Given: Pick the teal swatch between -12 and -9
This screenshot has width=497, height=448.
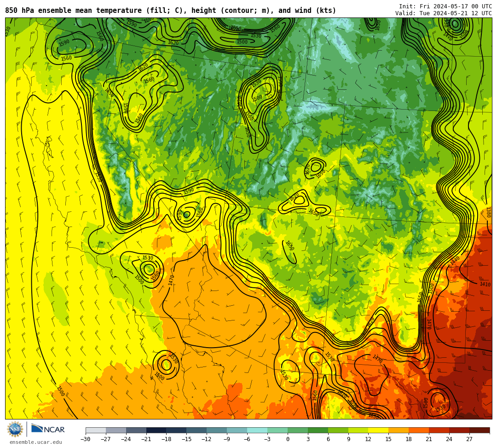Looking at the screenshot, I should coord(217,430).
